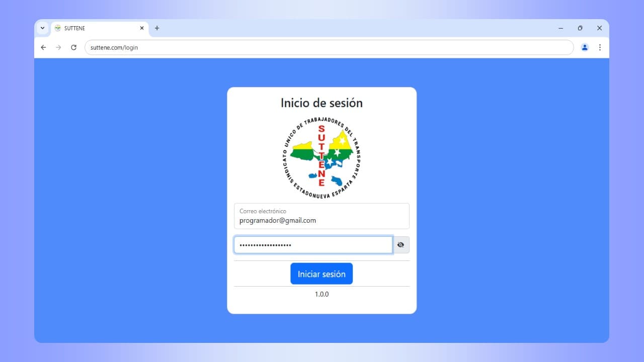Toggle password visibility with the eye icon
The width and height of the screenshot is (644, 362).
pyautogui.click(x=401, y=245)
